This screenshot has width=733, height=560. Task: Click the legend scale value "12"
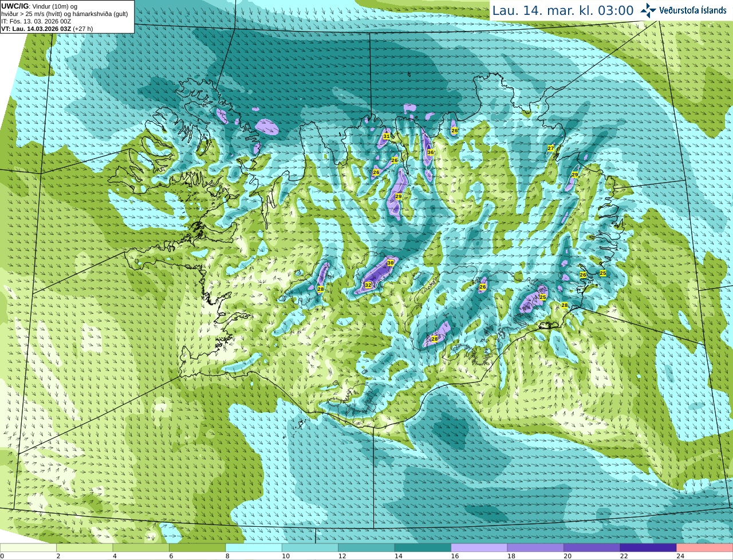click(342, 556)
